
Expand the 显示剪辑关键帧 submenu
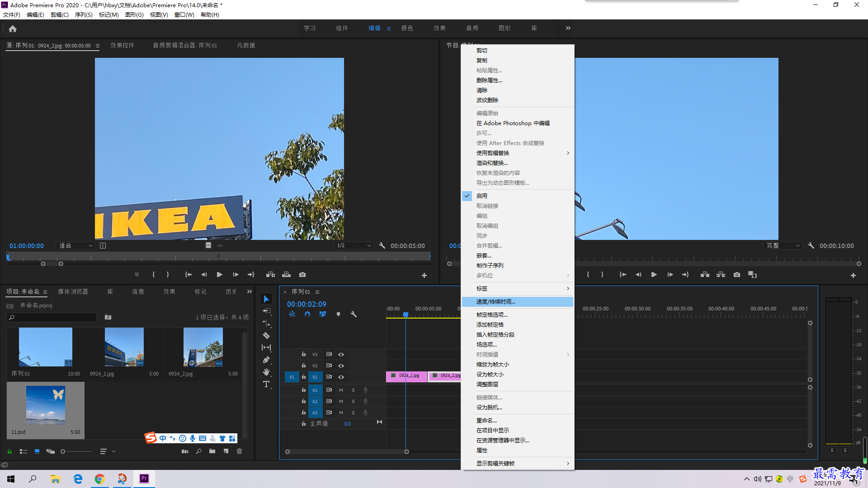tap(518, 463)
